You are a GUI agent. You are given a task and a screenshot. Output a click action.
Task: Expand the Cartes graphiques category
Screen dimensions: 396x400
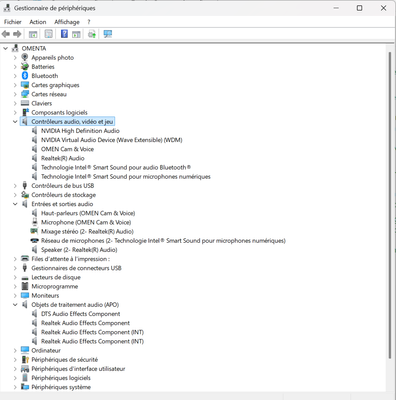15,85
